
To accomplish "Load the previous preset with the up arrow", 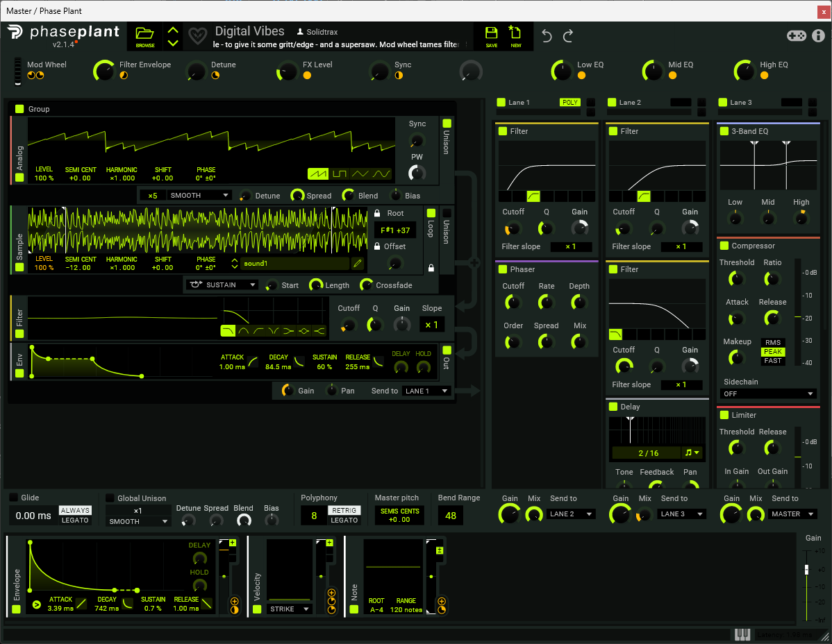I will click(x=173, y=31).
